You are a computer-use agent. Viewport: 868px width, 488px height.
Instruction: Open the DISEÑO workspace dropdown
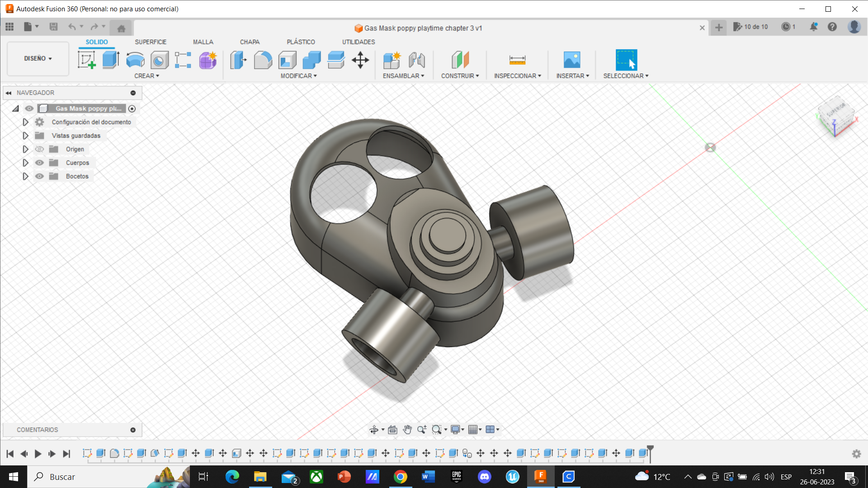[x=38, y=58]
